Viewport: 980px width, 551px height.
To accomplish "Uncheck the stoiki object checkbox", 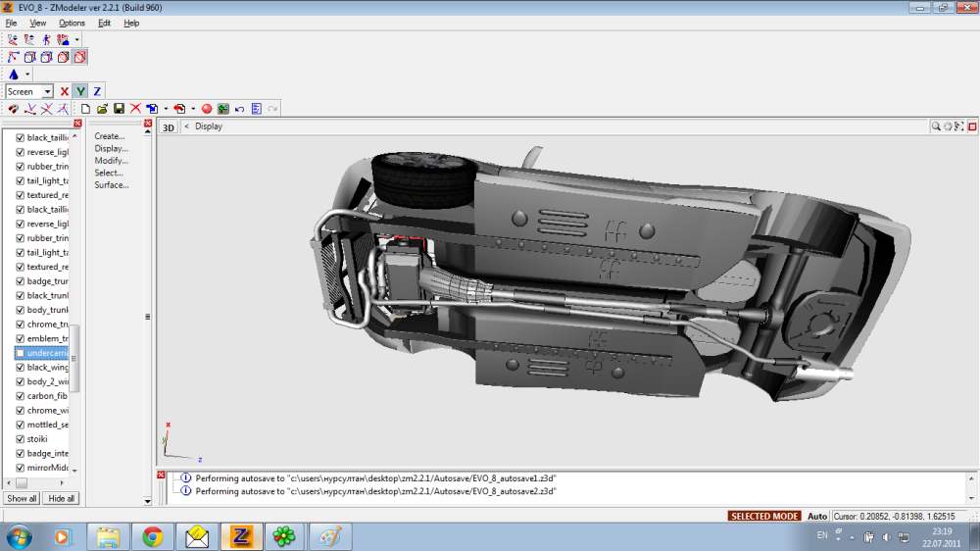I will pos(20,439).
